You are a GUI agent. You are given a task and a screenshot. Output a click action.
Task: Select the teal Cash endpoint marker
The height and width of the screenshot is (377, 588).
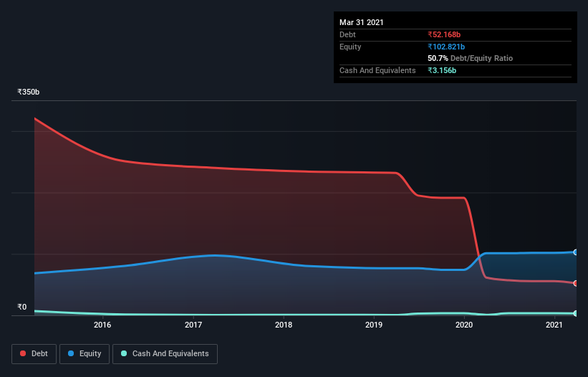(x=576, y=313)
